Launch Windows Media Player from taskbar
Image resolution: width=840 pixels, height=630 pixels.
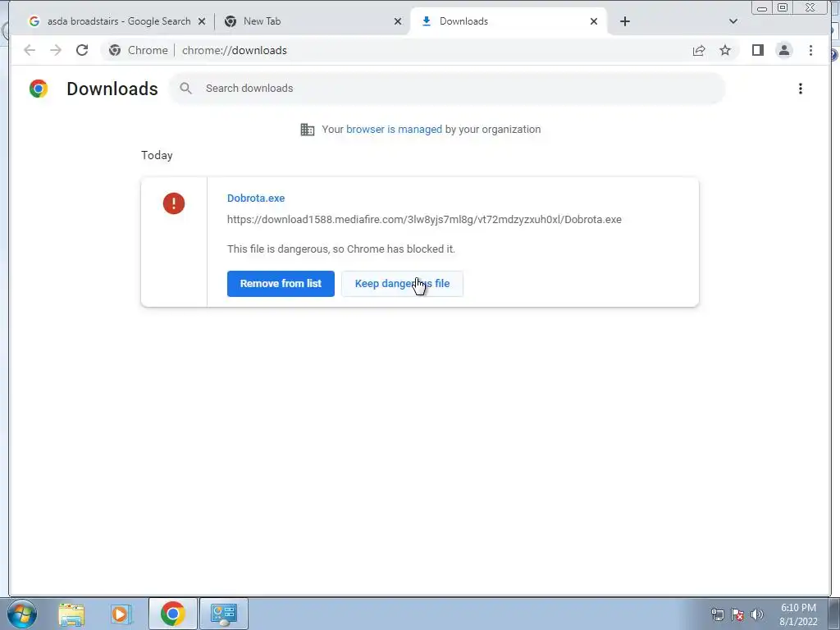(x=121, y=614)
